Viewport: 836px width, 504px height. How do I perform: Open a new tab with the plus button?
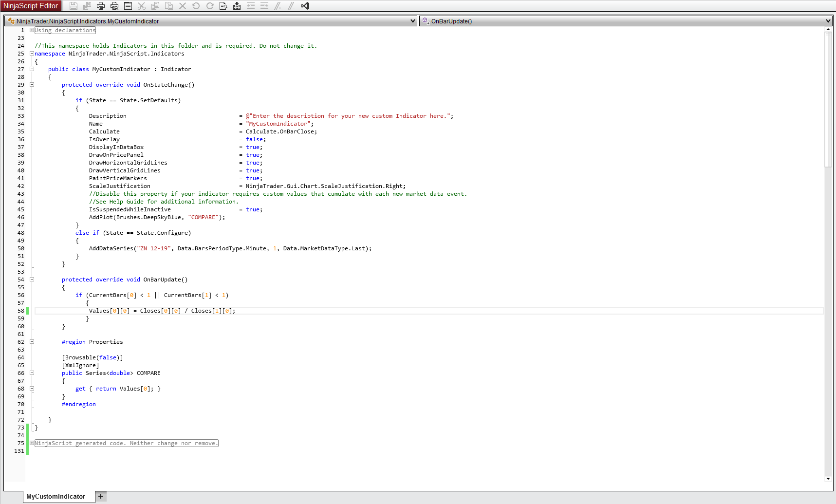tap(101, 496)
